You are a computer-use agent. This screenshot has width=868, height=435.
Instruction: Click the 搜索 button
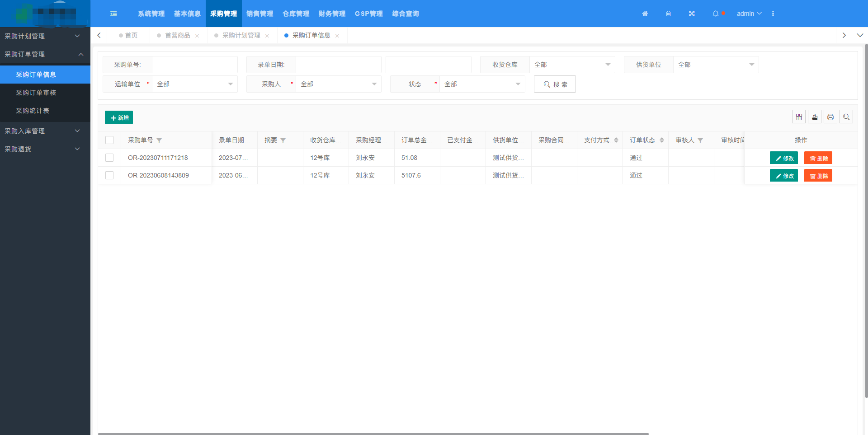point(555,84)
